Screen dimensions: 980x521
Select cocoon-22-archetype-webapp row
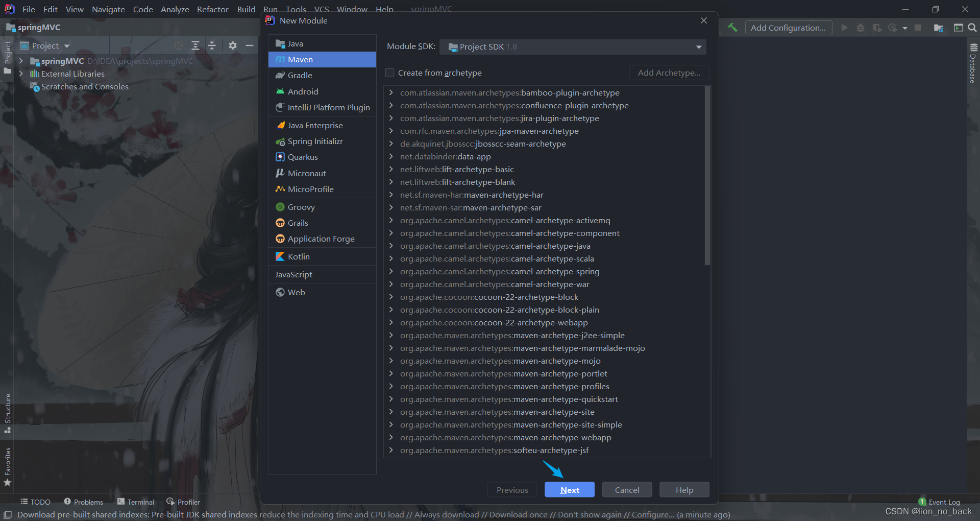click(544, 322)
